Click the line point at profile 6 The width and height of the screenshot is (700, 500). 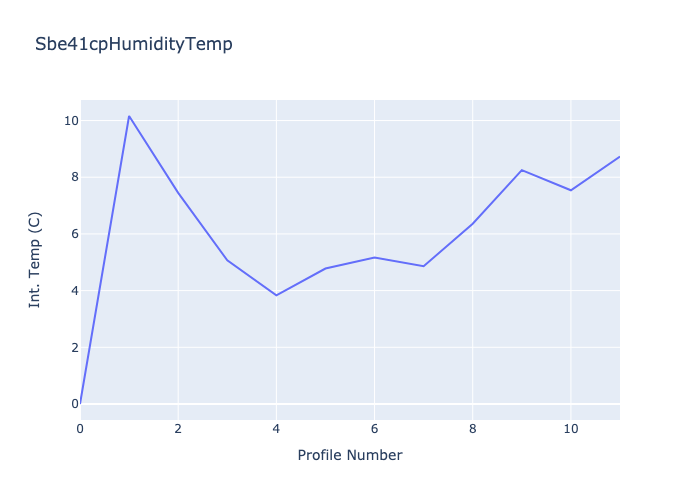(374, 257)
